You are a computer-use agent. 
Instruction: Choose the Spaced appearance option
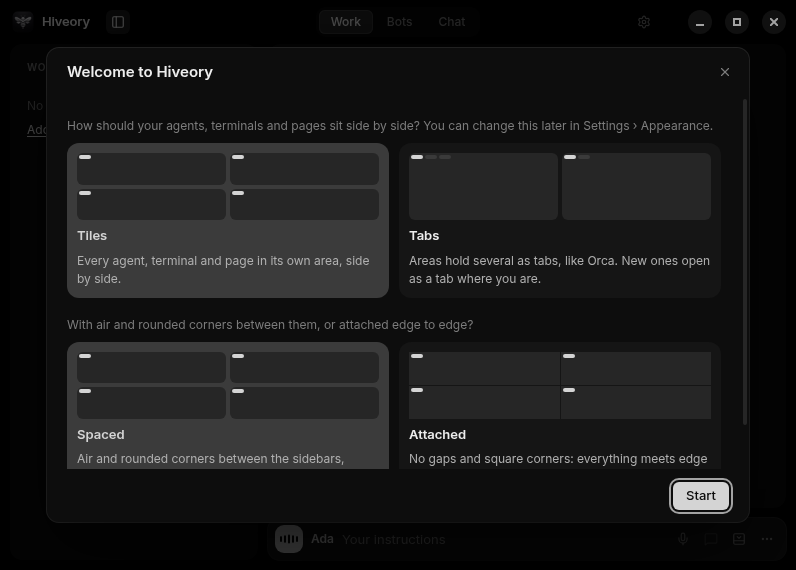(x=228, y=406)
